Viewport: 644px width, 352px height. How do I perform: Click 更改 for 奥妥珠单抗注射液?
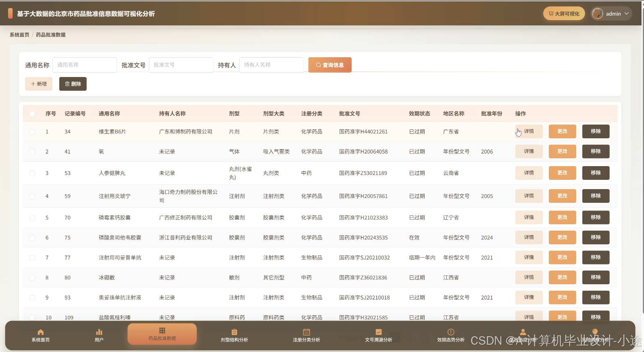pos(563,298)
